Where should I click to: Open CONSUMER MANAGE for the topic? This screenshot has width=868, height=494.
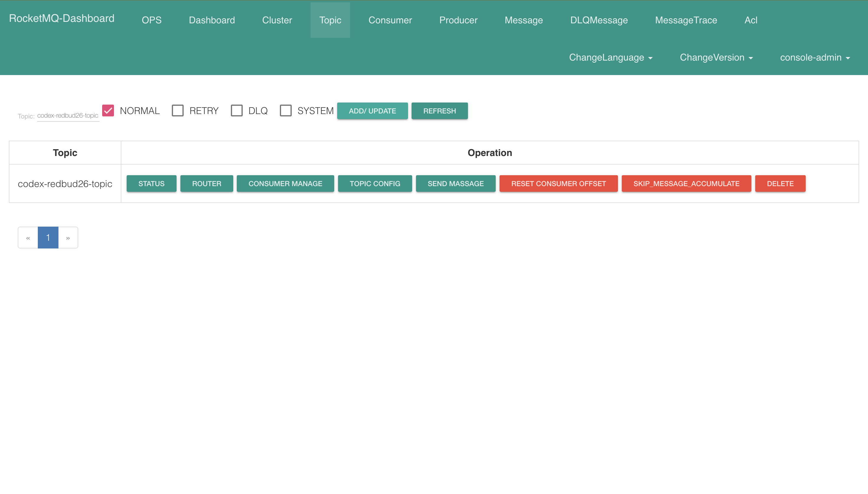tap(285, 183)
